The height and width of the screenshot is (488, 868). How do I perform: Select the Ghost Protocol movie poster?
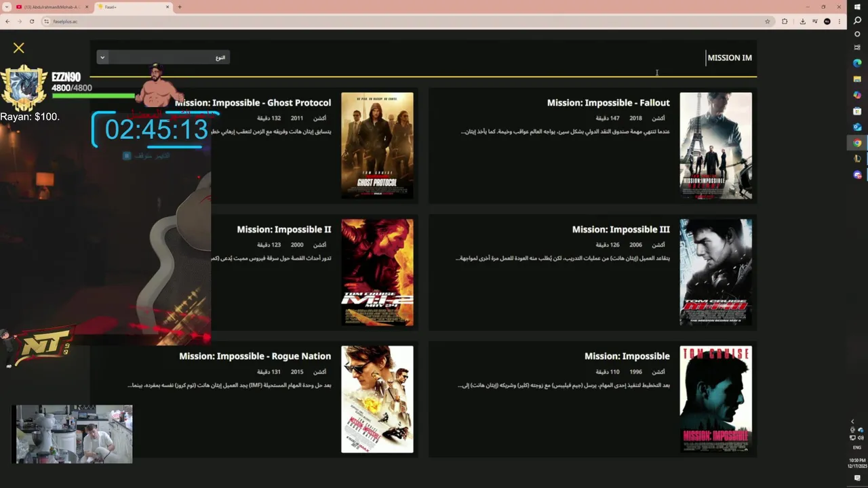(x=377, y=146)
